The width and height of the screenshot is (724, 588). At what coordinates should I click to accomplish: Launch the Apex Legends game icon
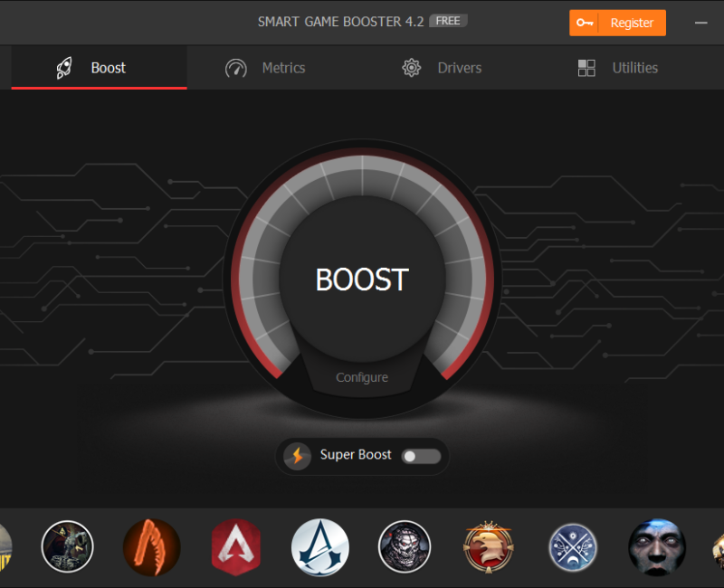[236, 547]
